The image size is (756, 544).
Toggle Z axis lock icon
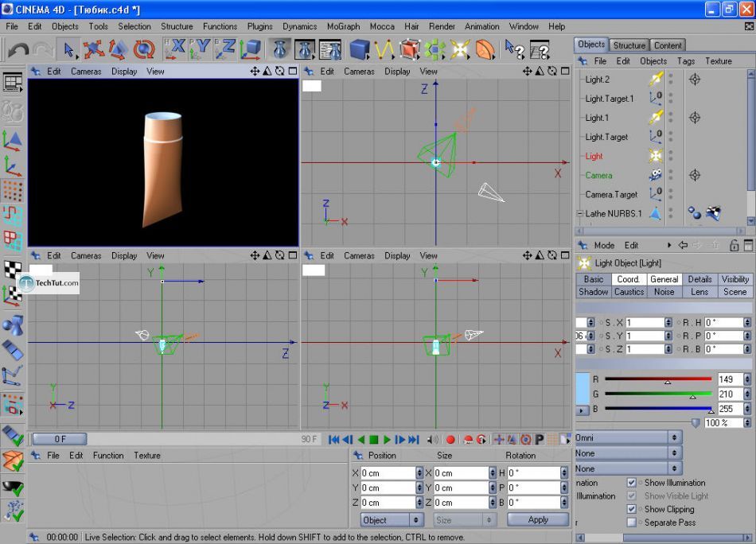224,49
